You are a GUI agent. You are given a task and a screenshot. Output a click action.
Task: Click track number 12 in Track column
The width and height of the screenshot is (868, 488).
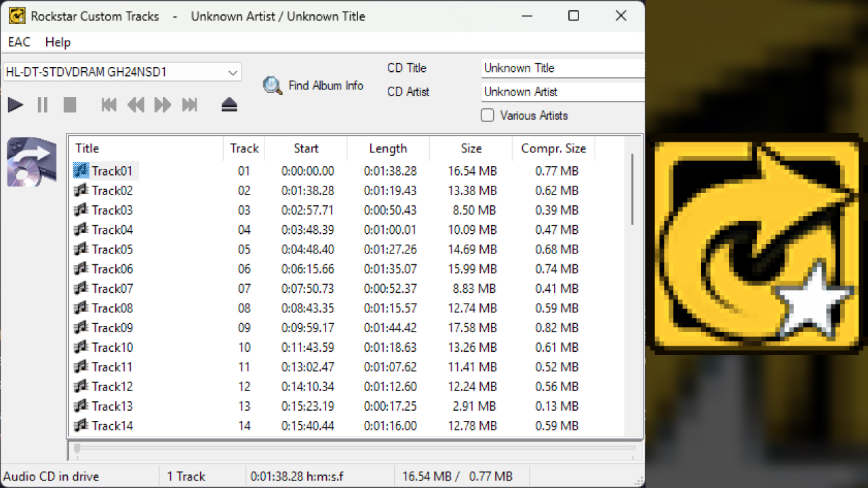pyautogui.click(x=244, y=387)
